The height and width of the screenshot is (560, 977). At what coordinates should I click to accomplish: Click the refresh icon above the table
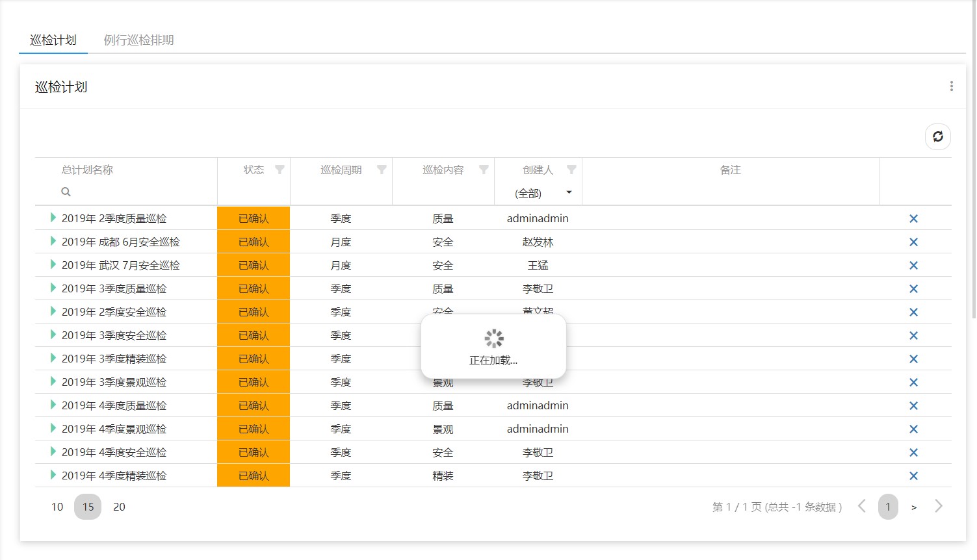pyautogui.click(x=937, y=136)
